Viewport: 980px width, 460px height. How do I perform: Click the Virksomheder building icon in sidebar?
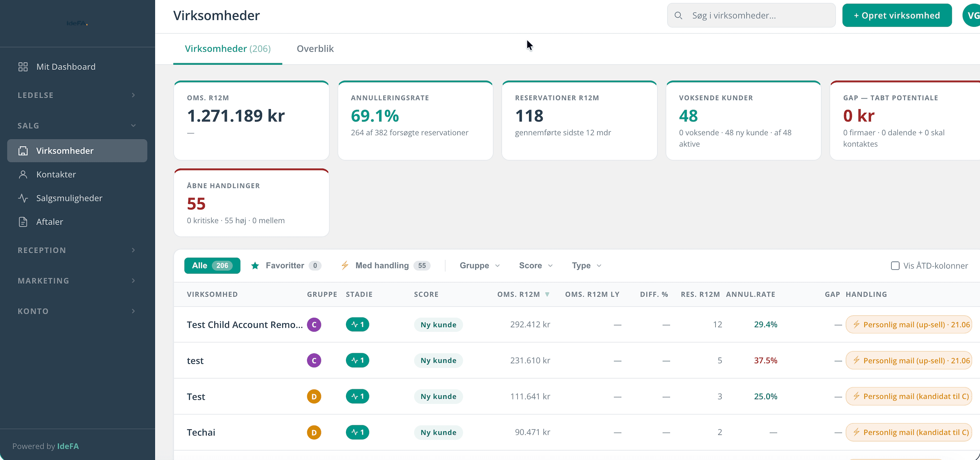tap(23, 151)
